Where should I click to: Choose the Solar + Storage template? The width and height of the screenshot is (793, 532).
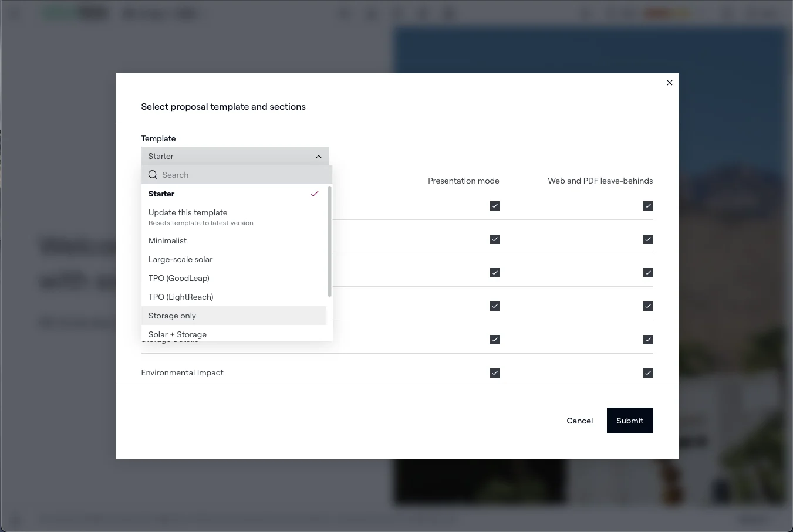pyautogui.click(x=178, y=334)
